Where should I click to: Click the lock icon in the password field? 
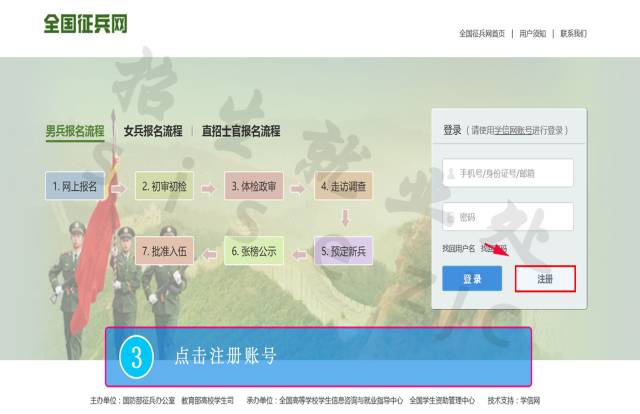[452, 217]
